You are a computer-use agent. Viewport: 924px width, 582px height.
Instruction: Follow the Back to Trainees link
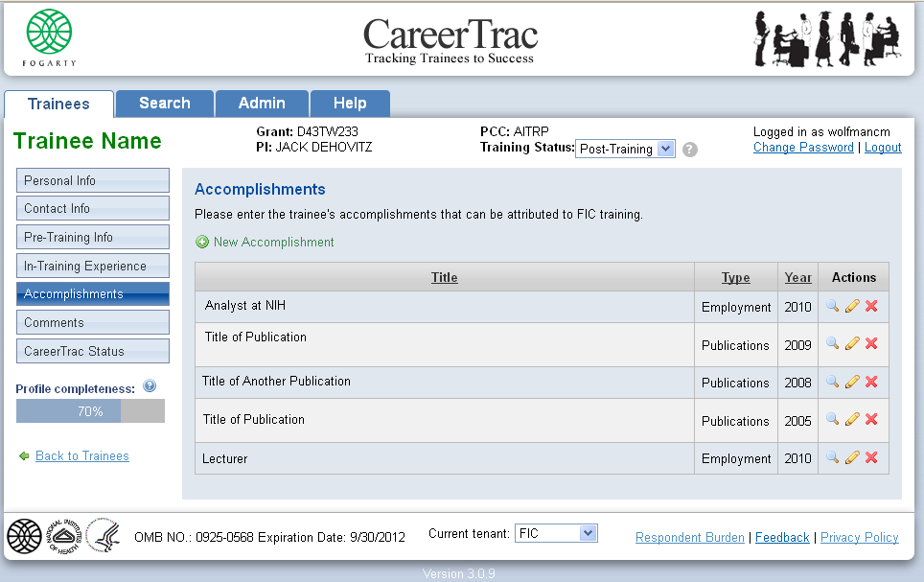[81, 455]
